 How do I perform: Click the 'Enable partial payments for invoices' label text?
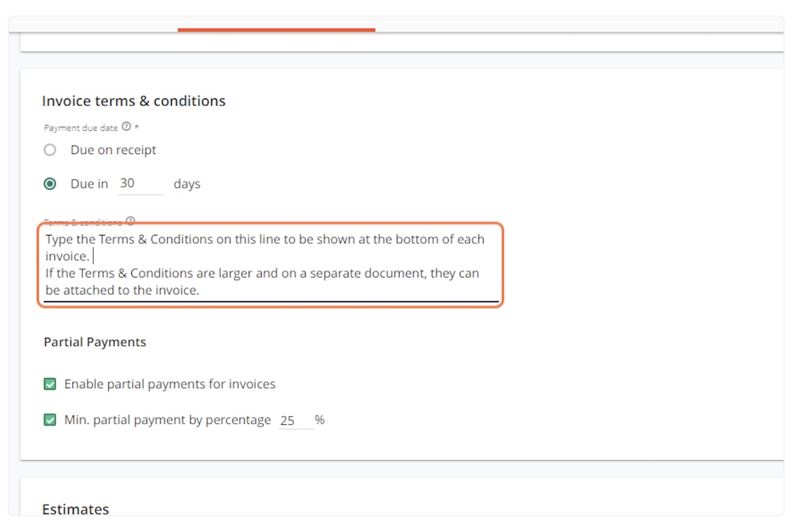tap(170, 384)
